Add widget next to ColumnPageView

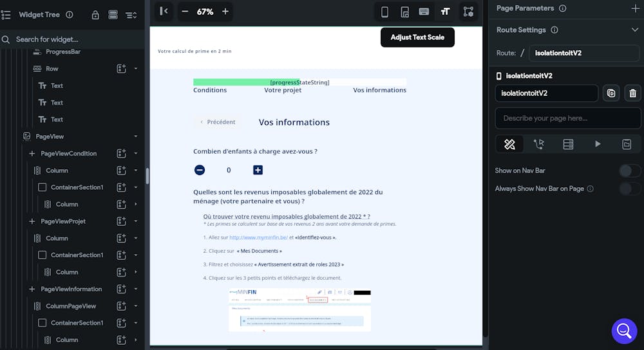tap(121, 306)
